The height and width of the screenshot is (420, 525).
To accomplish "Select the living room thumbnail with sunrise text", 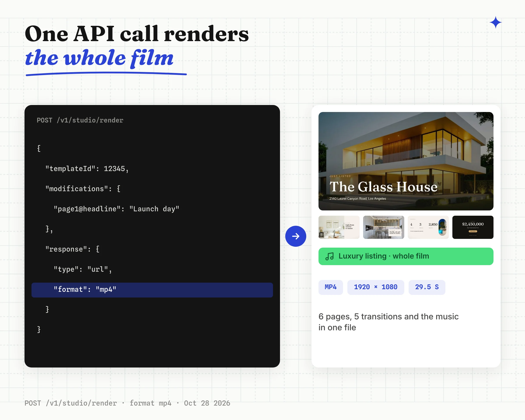I will pyautogui.click(x=339, y=227).
